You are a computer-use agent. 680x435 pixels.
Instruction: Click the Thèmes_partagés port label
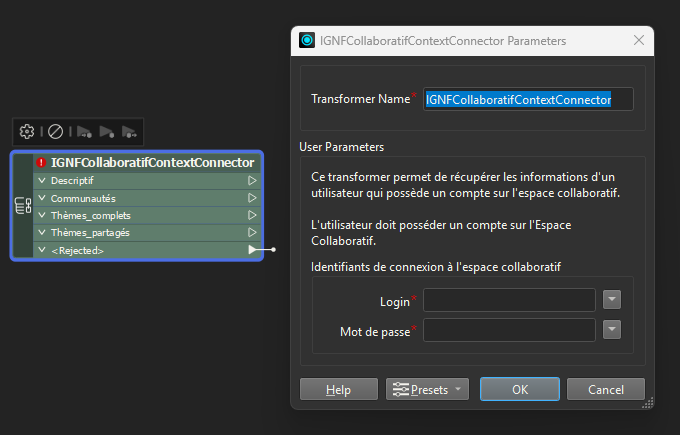[x=90, y=233]
